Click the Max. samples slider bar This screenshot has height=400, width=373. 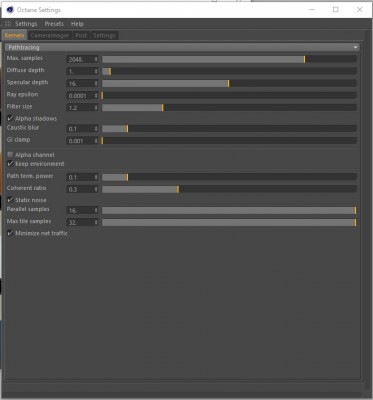pos(229,59)
